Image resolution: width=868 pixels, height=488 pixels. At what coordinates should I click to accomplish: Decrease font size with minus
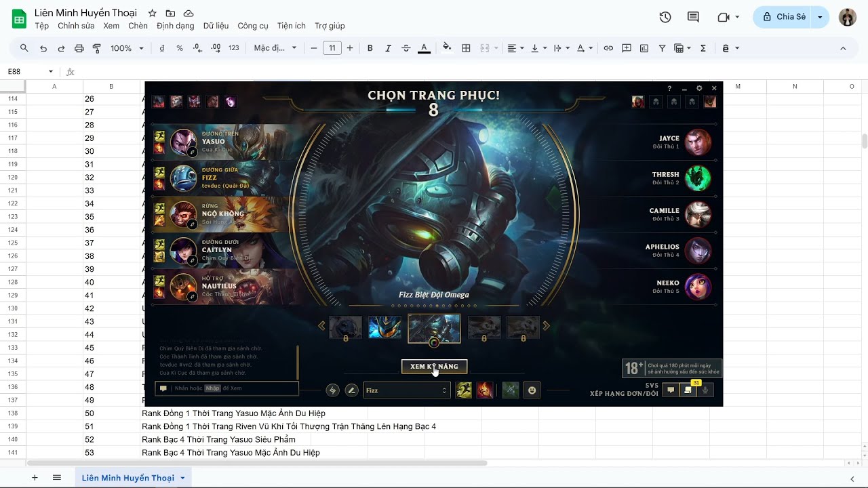pyautogui.click(x=314, y=48)
